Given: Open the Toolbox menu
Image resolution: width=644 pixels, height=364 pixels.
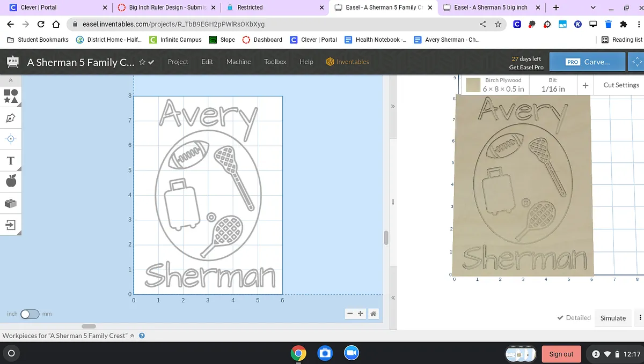Looking at the screenshot, I should [275, 62].
